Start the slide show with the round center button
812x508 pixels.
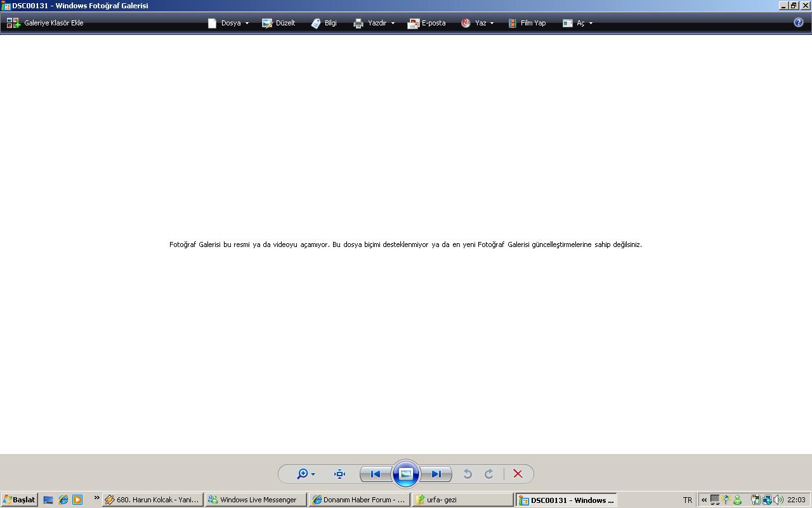click(x=406, y=474)
